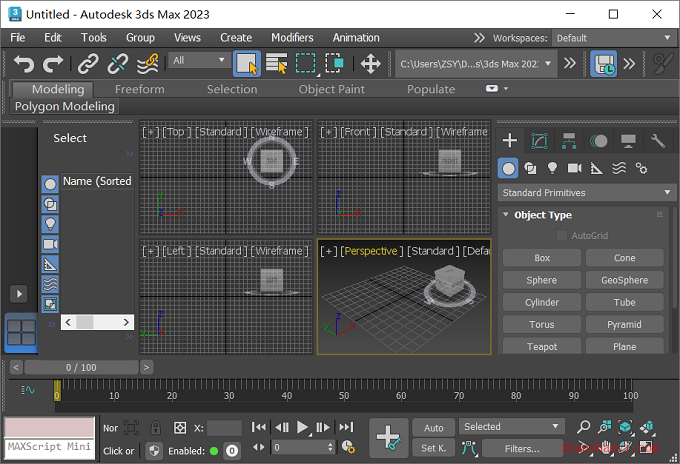The width and height of the screenshot is (680, 464).
Task: Activate the Select and Move tool
Action: pos(370,64)
